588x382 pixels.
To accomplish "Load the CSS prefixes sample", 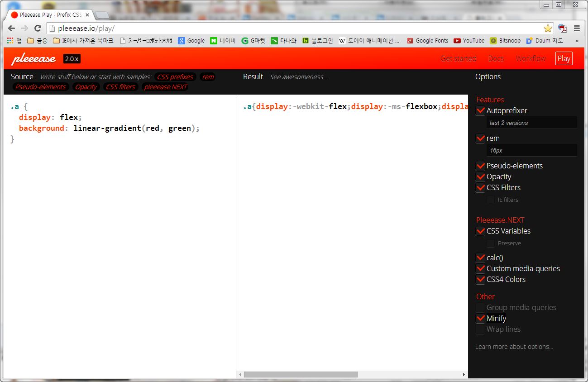I will coord(175,76).
